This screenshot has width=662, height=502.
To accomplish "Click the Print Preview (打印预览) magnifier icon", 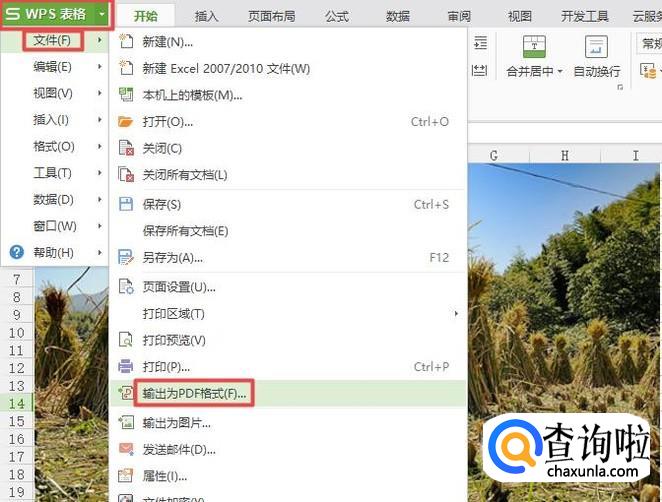I will [126, 340].
